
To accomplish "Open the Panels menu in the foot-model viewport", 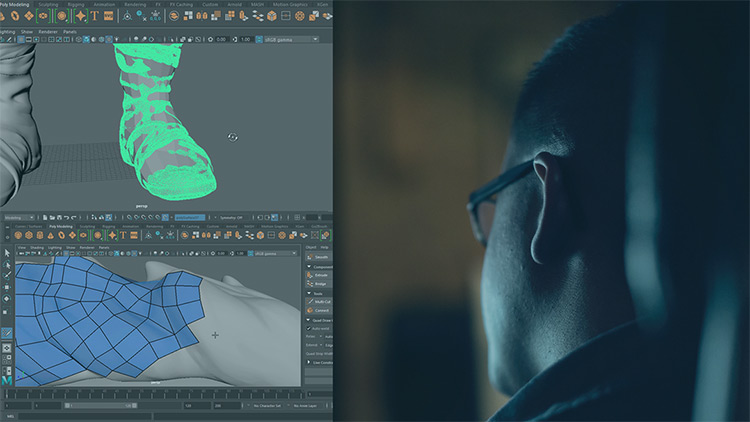I will click(70, 32).
